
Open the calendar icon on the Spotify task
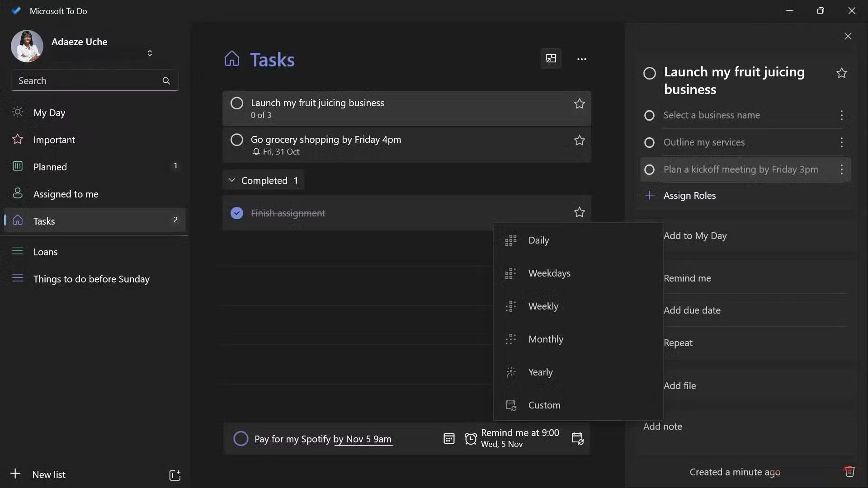pos(449,438)
